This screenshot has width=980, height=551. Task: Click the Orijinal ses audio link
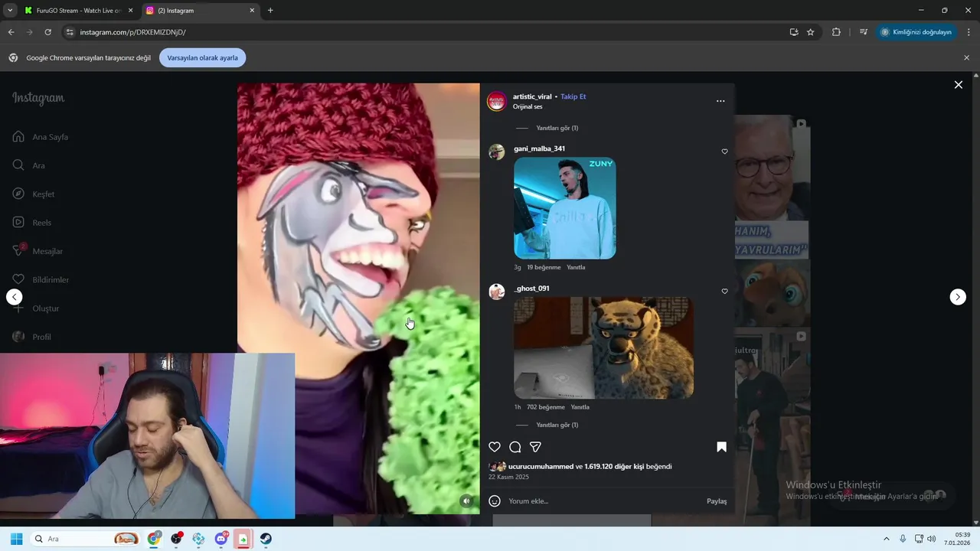click(x=528, y=106)
